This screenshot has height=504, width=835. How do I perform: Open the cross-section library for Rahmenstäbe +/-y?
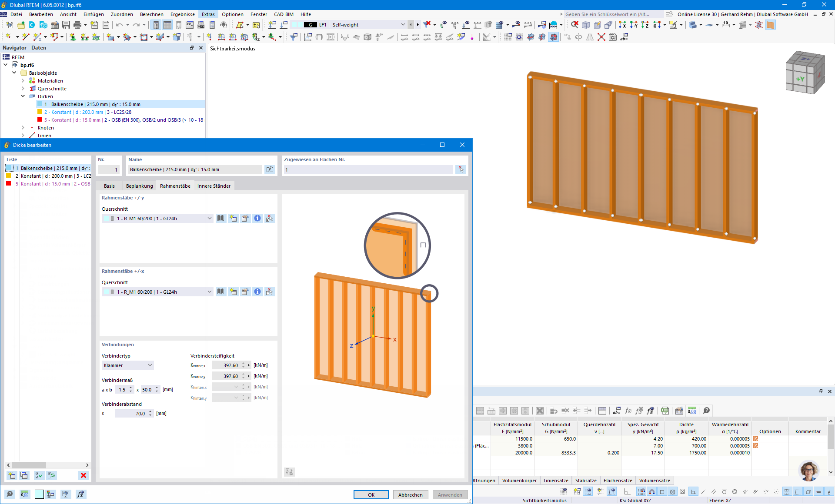[221, 218]
